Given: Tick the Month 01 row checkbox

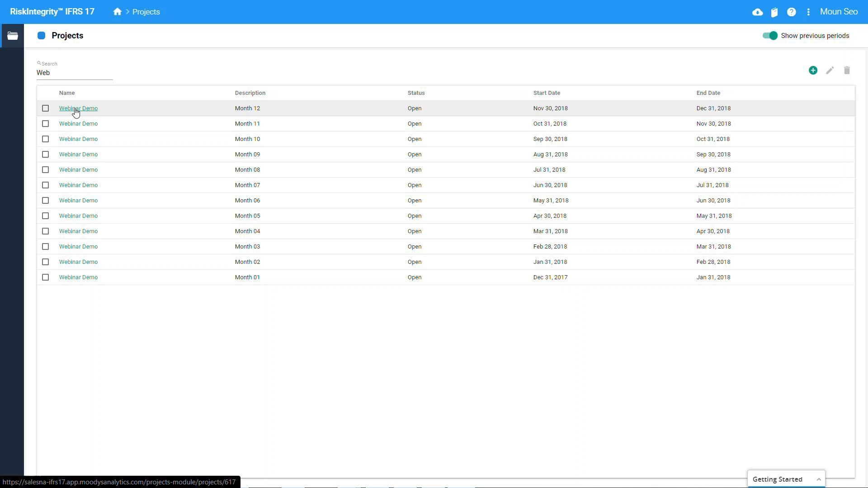Looking at the screenshot, I should 45,277.
